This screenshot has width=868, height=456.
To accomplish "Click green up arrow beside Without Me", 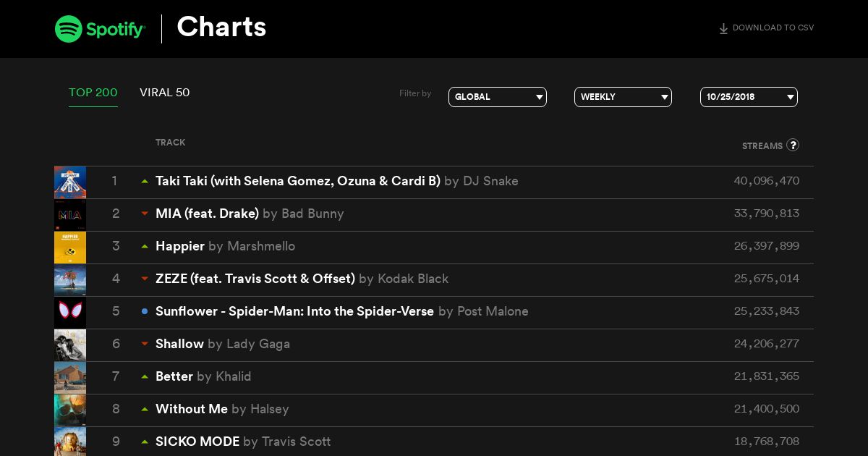I will 145,409.
